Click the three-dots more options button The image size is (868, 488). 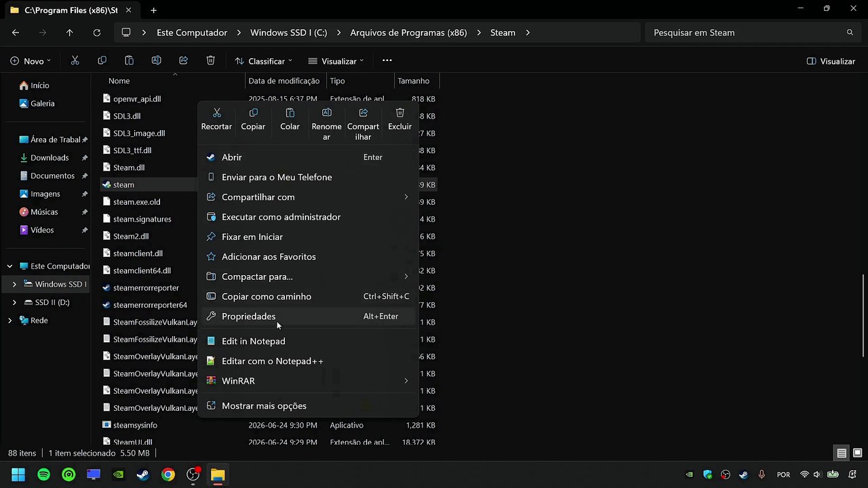tap(387, 60)
